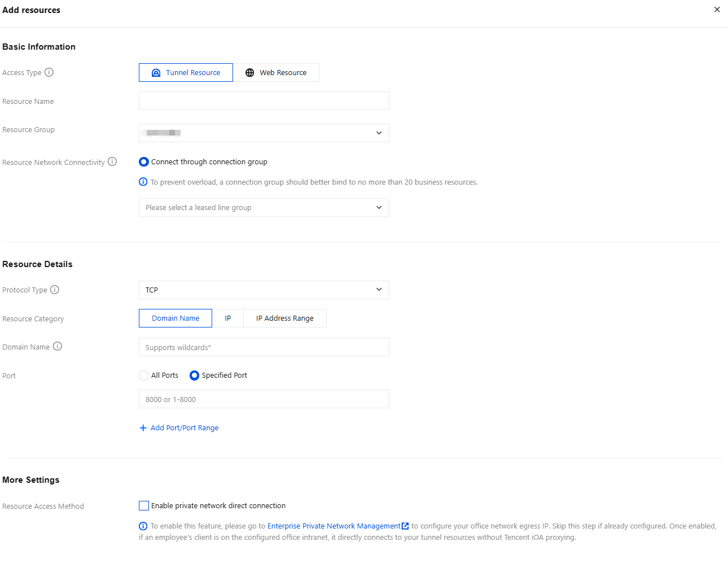Click info icon beside Resource Network Connectivity
The width and height of the screenshot is (728, 572).
click(112, 161)
